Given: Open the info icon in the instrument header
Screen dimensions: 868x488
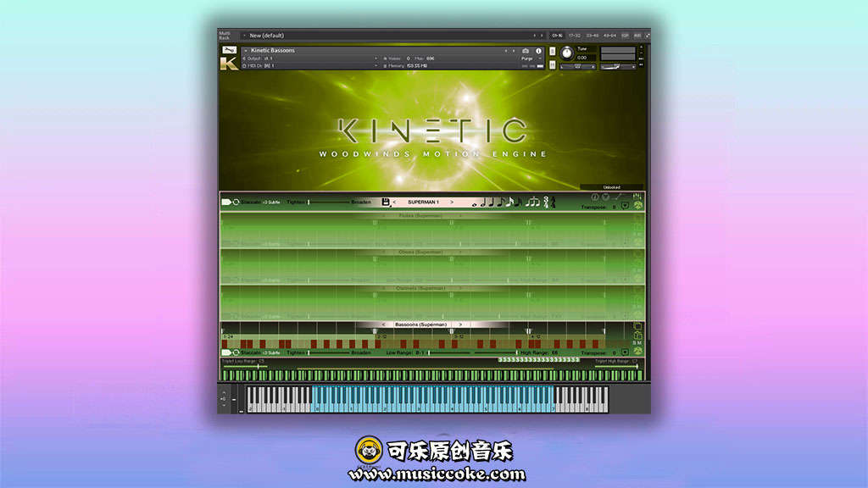Looking at the screenshot, I should tap(538, 51).
